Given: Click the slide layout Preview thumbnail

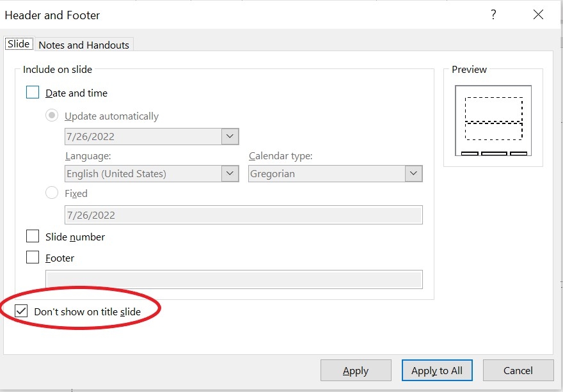Looking at the screenshot, I should (493, 120).
